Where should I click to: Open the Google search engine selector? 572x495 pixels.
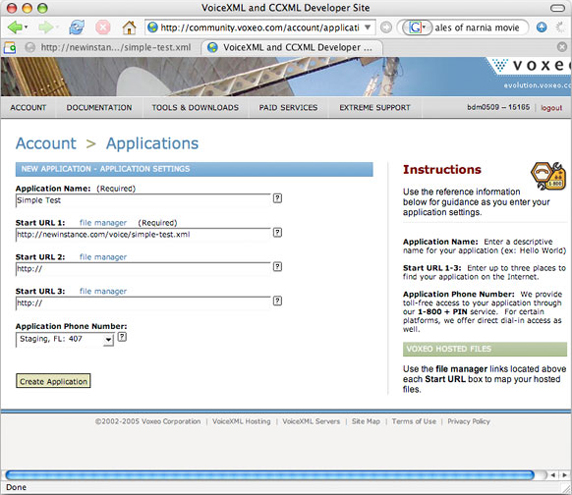(x=417, y=27)
